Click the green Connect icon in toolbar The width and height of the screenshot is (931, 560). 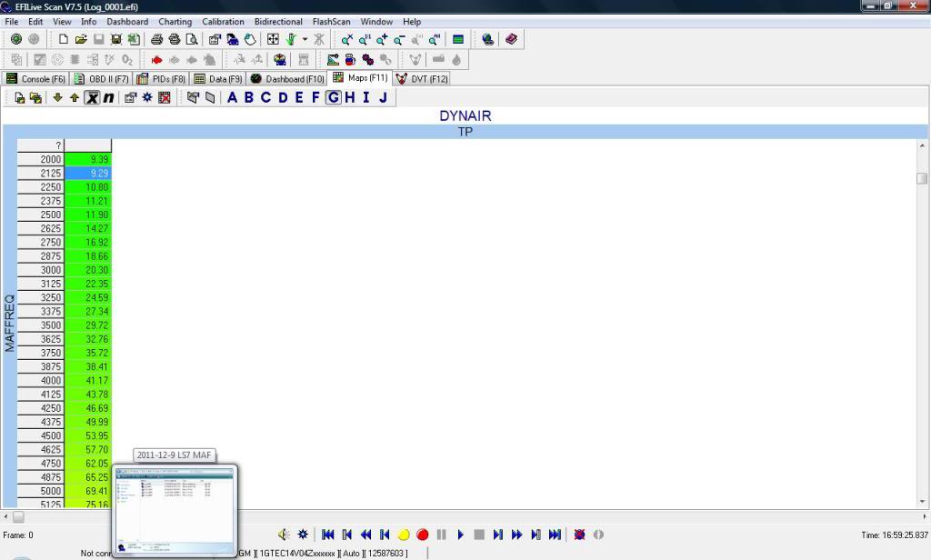tap(16, 39)
